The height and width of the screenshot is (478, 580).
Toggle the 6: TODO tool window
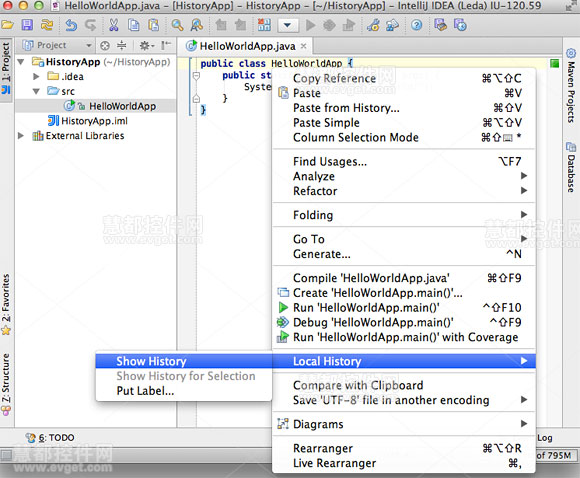[x=50, y=438]
